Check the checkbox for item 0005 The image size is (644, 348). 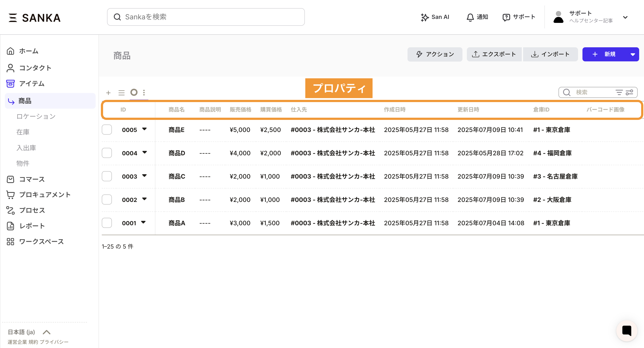pyautogui.click(x=107, y=130)
